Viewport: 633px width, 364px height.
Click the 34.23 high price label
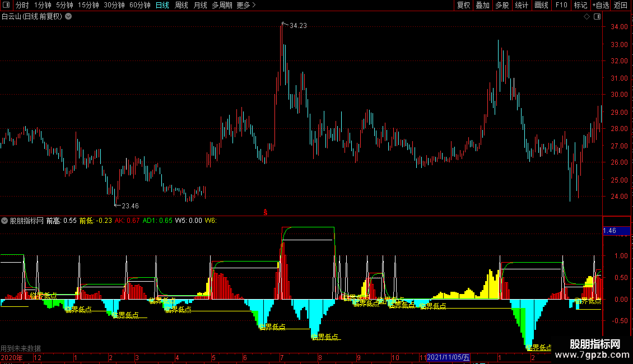click(298, 26)
